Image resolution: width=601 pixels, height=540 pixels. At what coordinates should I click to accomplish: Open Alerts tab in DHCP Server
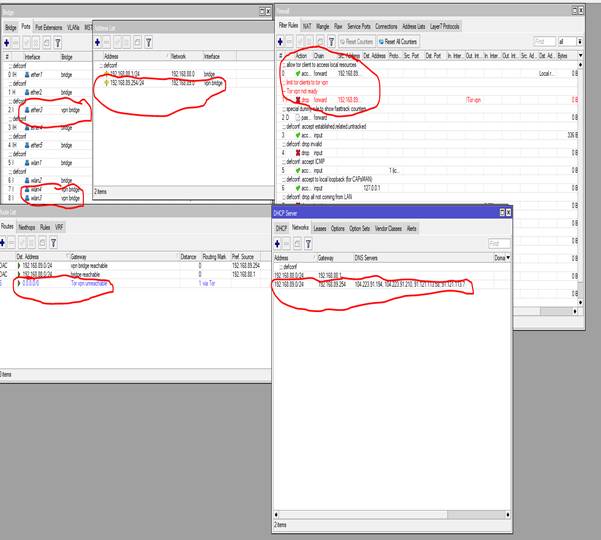pos(412,228)
